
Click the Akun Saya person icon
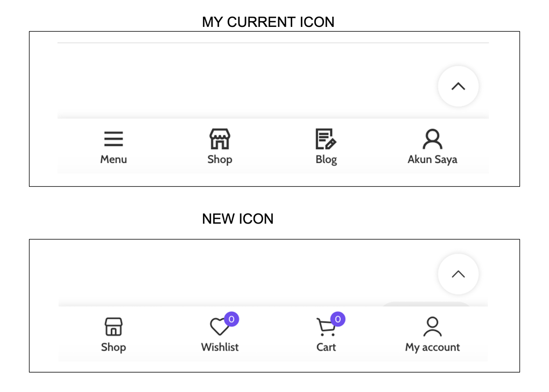[432, 139]
